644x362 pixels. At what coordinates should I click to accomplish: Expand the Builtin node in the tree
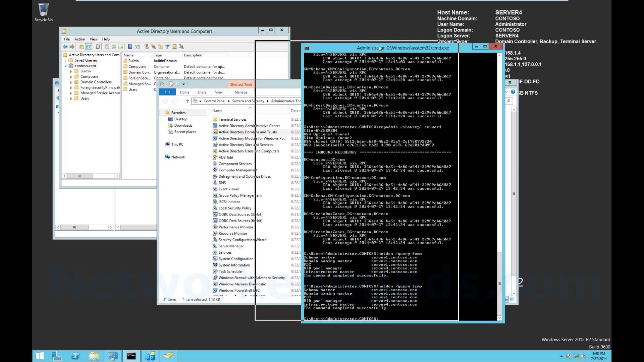coord(71,71)
